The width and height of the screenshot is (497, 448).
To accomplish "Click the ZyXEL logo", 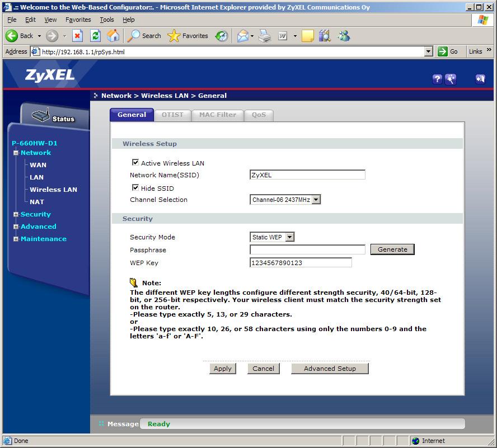I will (x=50, y=76).
